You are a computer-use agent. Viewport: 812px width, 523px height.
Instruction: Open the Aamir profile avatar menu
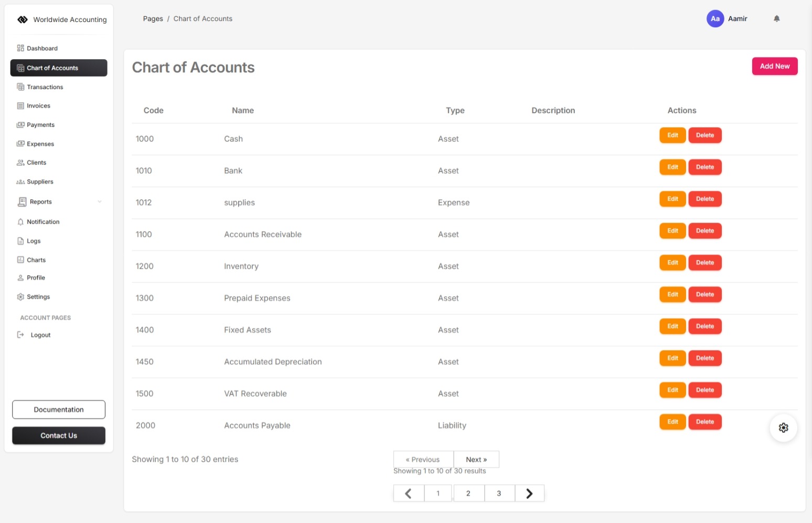click(x=715, y=18)
